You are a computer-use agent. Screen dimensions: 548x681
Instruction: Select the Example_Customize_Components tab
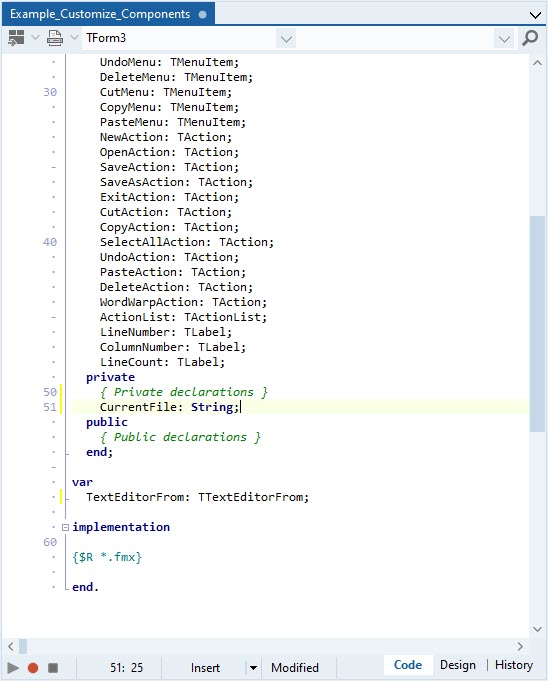click(x=108, y=14)
